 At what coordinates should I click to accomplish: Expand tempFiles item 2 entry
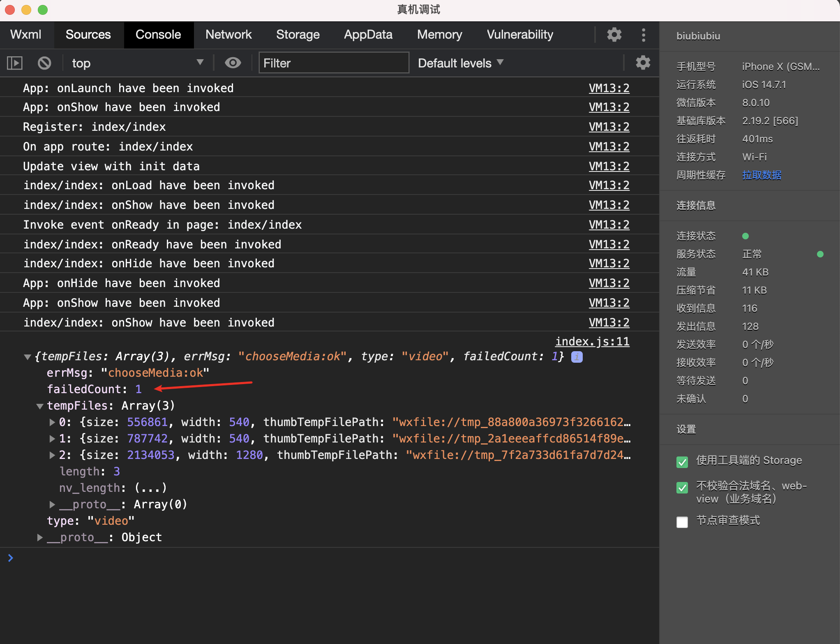tap(52, 455)
